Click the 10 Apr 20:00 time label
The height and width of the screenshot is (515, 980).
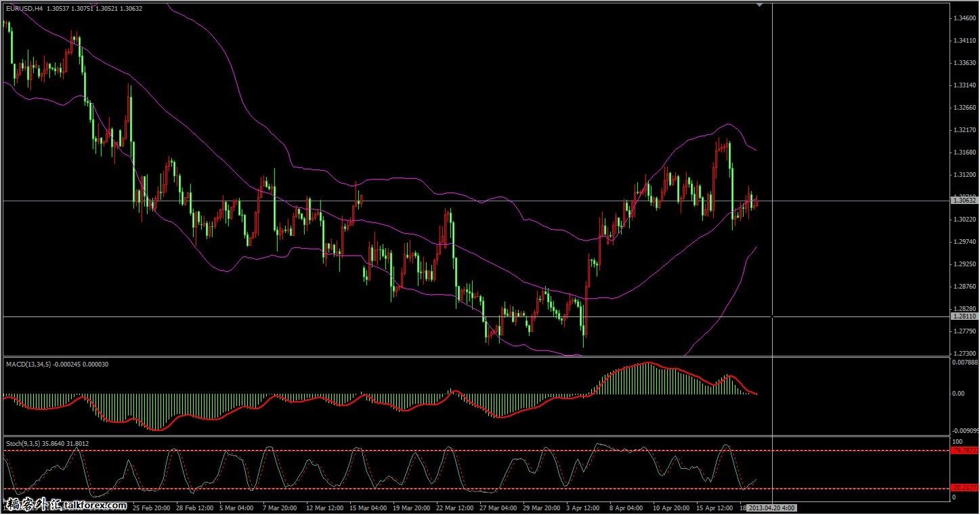pos(672,507)
